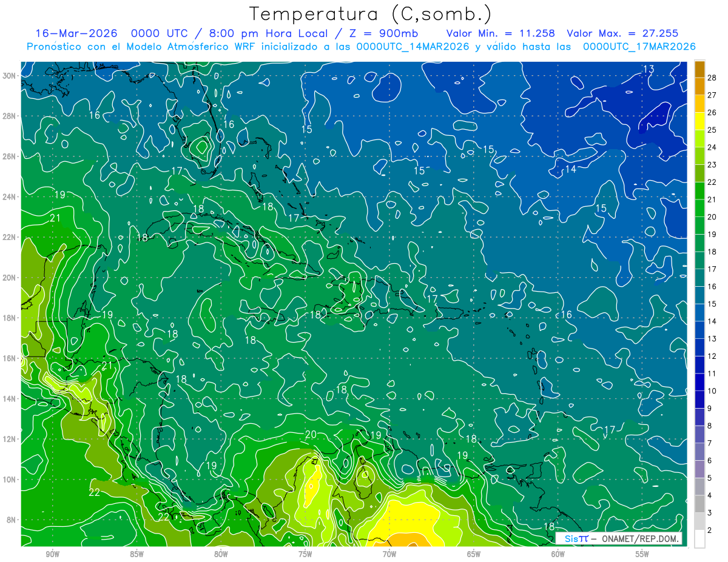Click the '20N' latitude axis label

pyautogui.click(x=9, y=277)
